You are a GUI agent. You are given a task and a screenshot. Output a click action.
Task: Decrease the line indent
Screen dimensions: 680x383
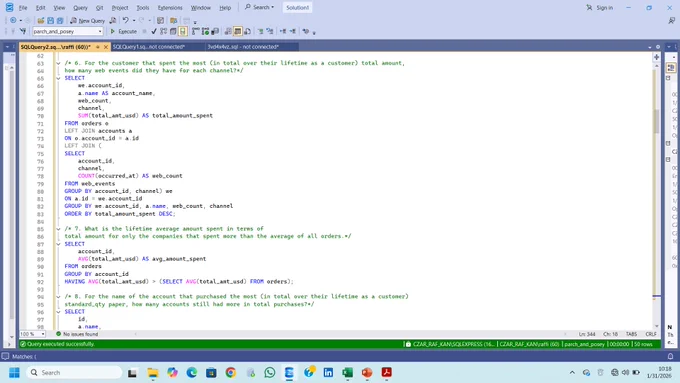pos(283,31)
